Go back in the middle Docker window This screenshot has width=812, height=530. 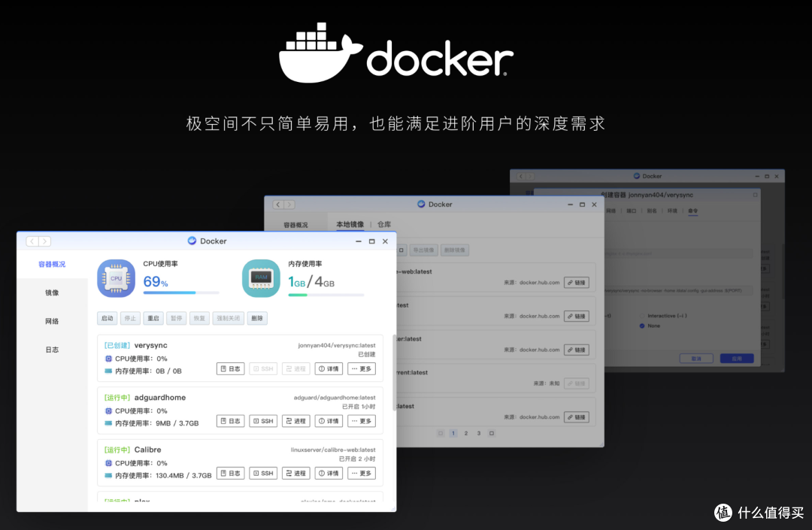pyautogui.click(x=278, y=204)
